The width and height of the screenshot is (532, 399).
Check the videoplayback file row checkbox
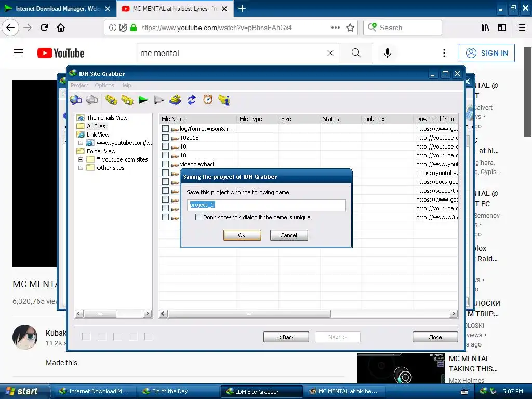[165, 164]
